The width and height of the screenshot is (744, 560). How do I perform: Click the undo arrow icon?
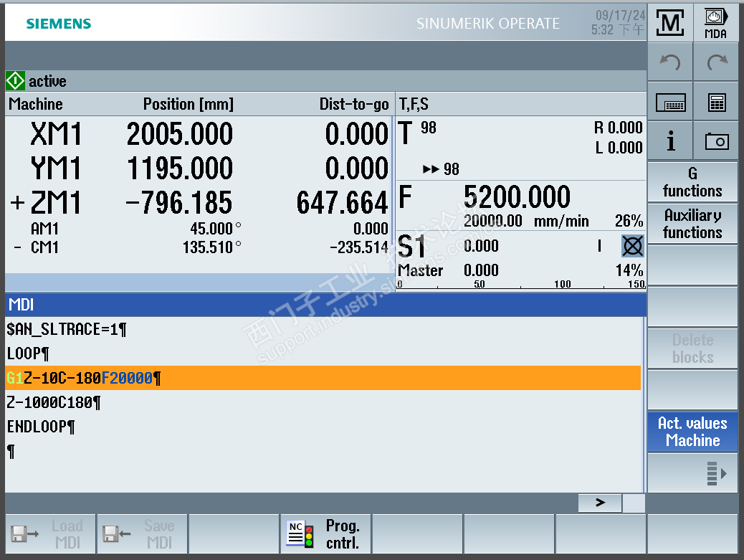[x=670, y=62]
